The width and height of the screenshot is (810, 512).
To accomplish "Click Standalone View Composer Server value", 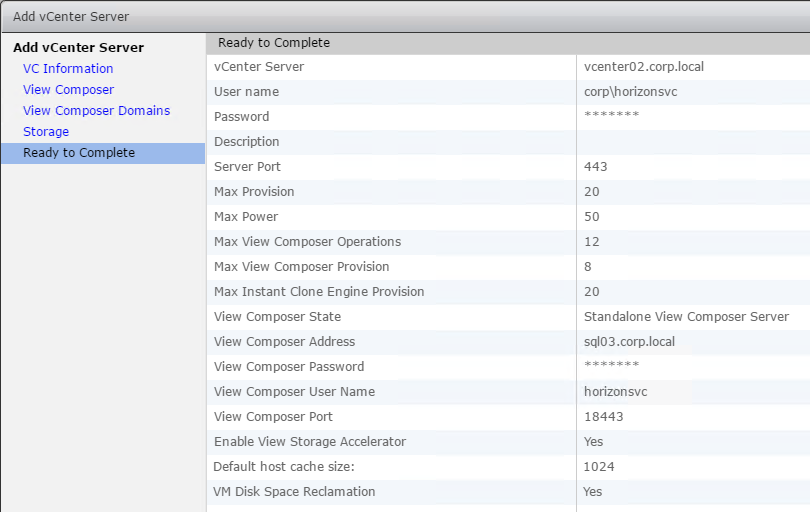I will tap(686, 317).
